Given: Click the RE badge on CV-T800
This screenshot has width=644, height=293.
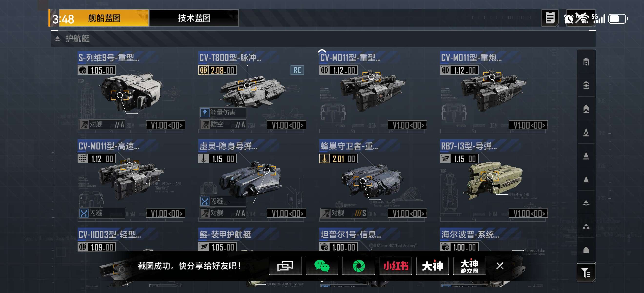Looking at the screenshot, I should tap(297, 70).
